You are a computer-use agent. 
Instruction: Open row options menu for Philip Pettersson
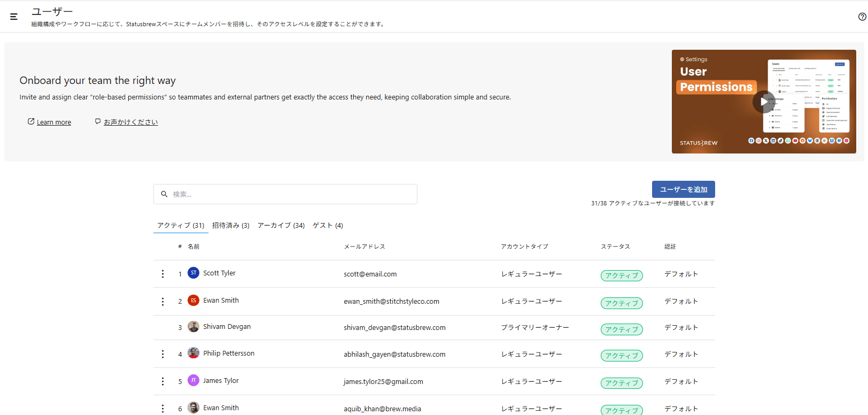162,354
